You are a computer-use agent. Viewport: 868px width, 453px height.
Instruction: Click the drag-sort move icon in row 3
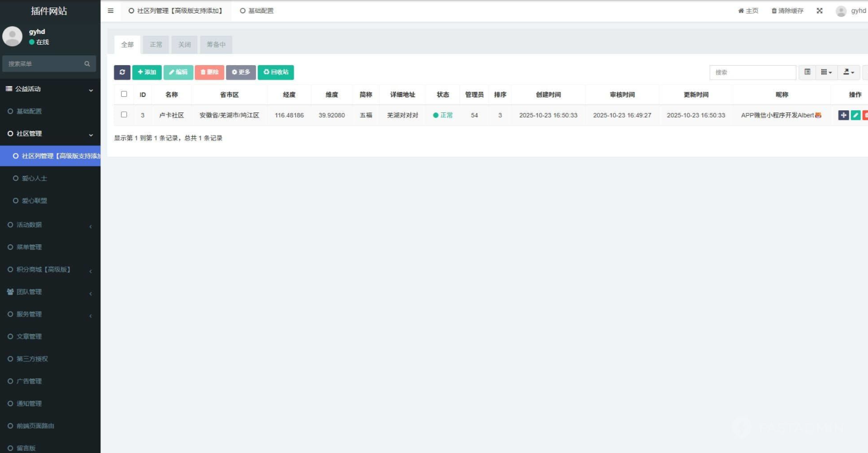843,115
